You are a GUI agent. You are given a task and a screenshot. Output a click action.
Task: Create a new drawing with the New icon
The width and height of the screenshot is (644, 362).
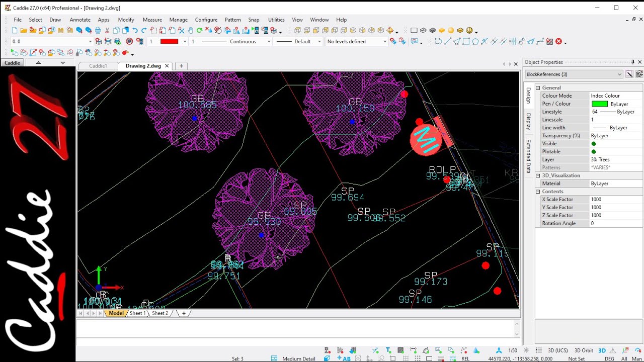coord(15,31)
